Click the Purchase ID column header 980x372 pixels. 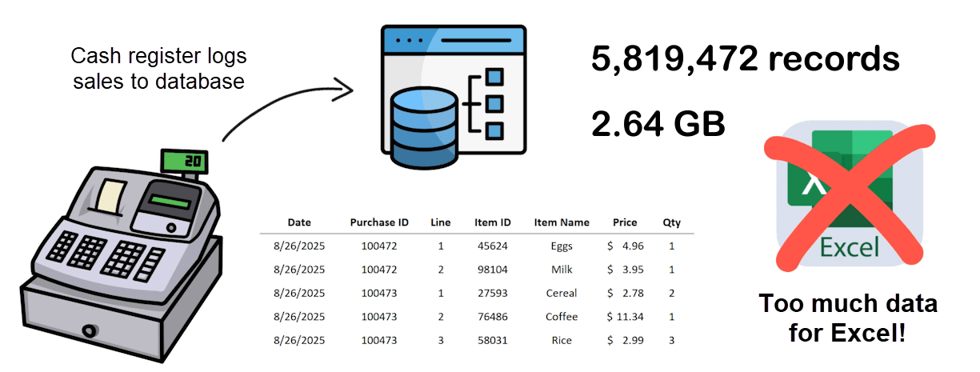379,222
